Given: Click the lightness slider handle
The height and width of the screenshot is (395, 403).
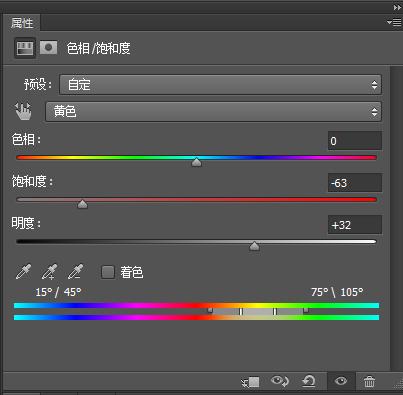Looking at the screenshot, I should pos(254,246).
